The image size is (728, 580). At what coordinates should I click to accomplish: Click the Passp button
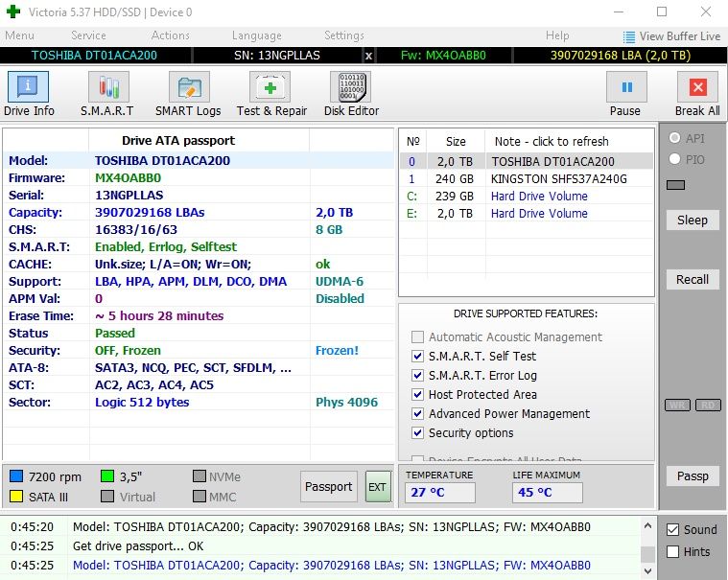coord(693,476)
